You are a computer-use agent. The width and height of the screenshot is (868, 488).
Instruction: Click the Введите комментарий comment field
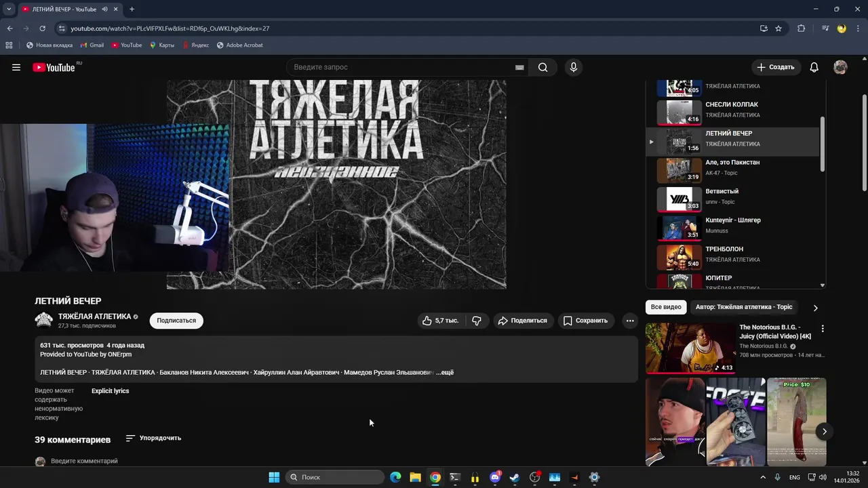84,462
